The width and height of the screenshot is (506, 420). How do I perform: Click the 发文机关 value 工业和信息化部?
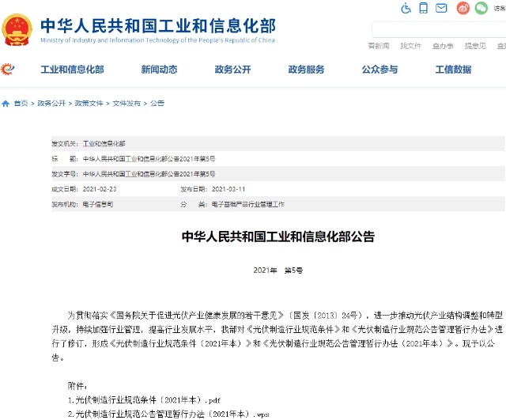point(104,144)
